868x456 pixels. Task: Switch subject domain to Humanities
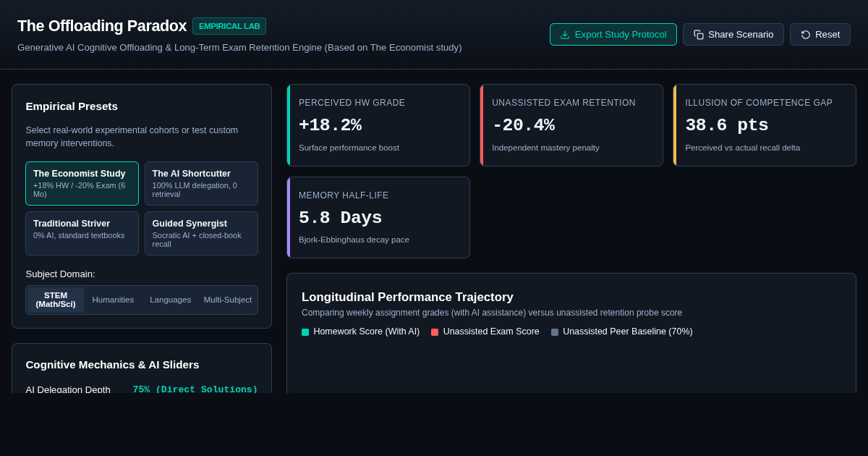113,300
